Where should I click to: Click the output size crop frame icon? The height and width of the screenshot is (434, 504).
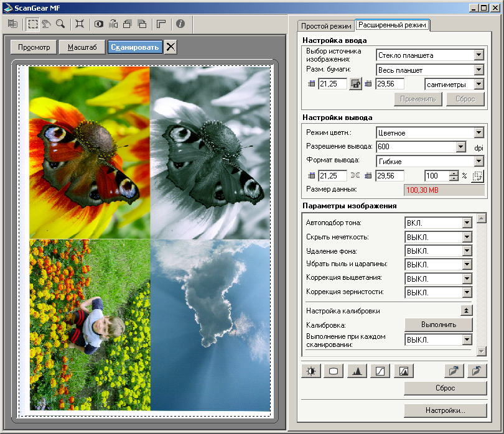[x=478, y=176]
